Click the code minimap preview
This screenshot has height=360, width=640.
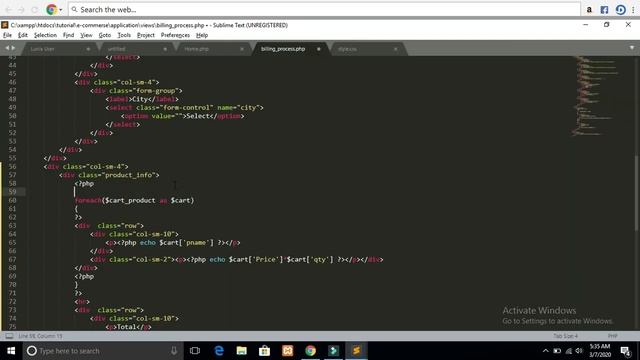595,96
